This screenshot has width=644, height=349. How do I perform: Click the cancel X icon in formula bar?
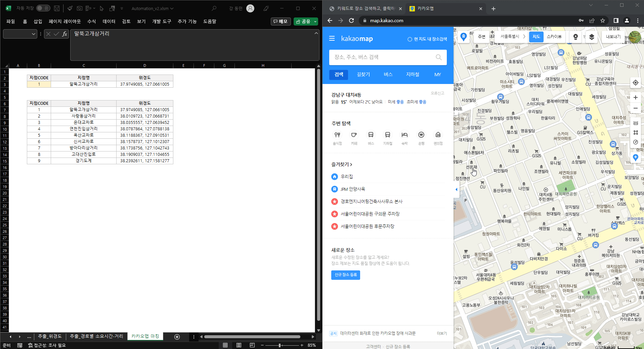48,34
